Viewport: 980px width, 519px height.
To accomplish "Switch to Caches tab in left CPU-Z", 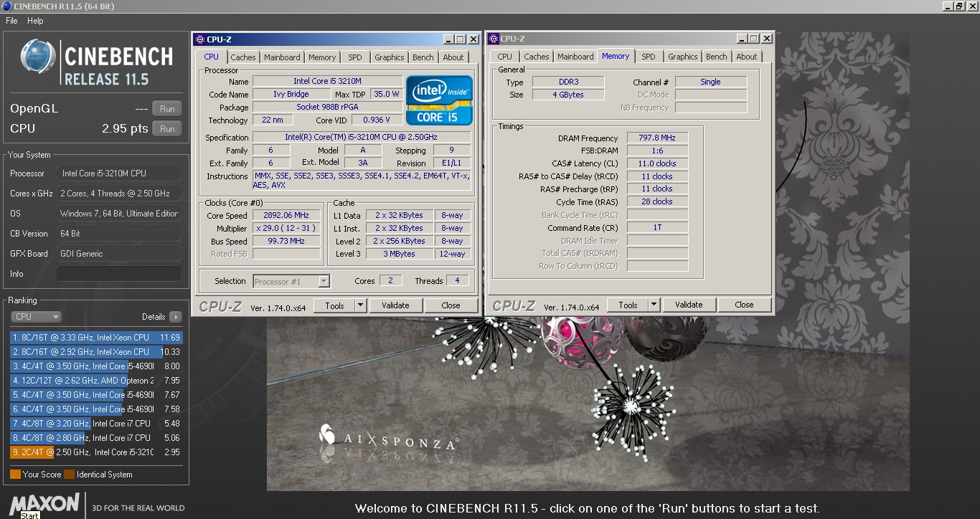I will pos(243,57).
